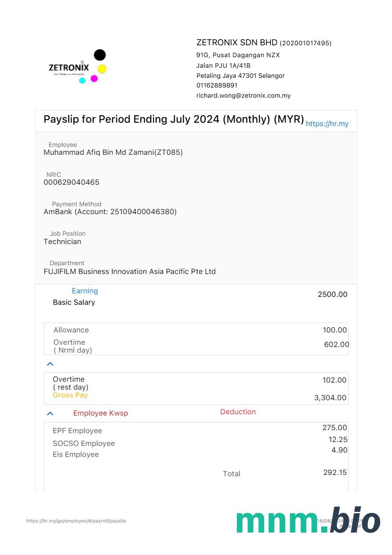Click the red Employee Kwsp label
This screenshot has height=555, width=392.
click(101, 413)
